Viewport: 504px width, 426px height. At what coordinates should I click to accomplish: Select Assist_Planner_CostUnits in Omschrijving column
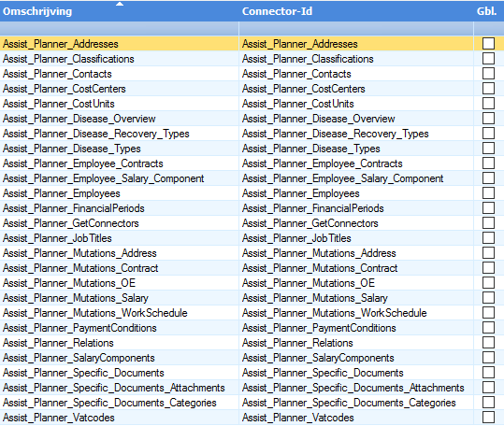(59, 104)
